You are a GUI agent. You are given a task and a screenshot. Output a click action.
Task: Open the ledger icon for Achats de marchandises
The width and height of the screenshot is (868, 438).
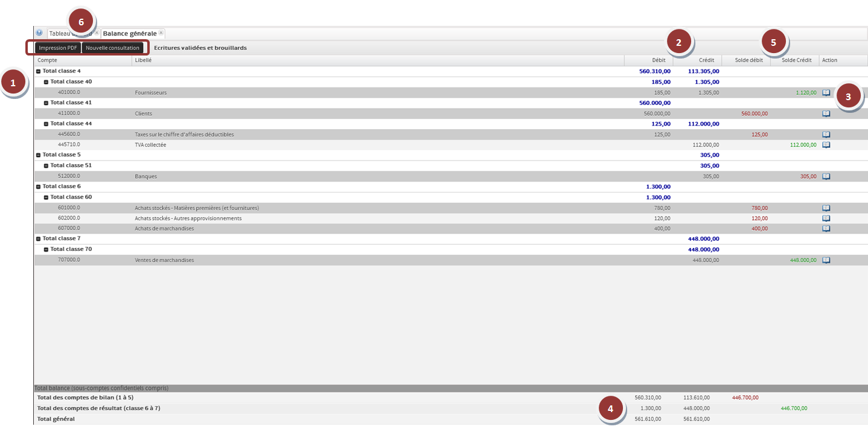coord(826,228)
